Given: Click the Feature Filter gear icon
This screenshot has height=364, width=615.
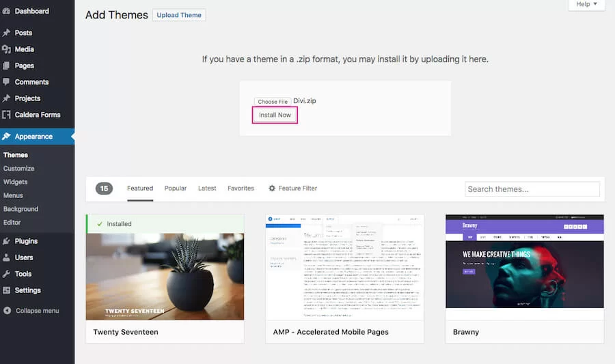Looking at the screenshot, I should click(272, 188).
